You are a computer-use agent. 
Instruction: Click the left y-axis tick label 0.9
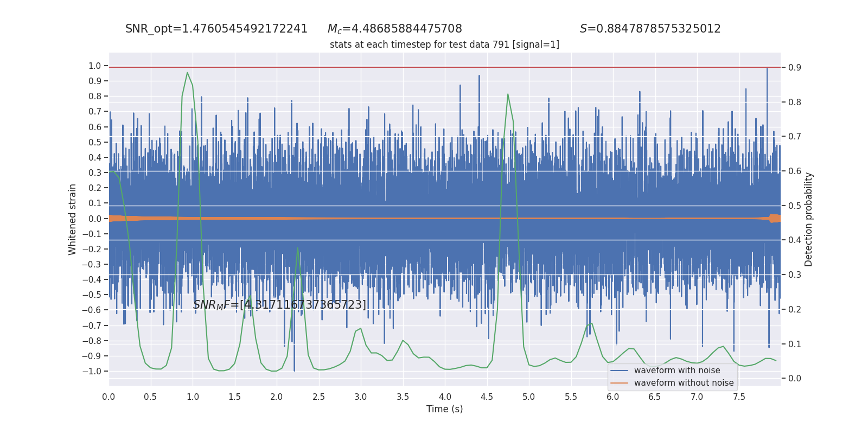tap(95, 81)
